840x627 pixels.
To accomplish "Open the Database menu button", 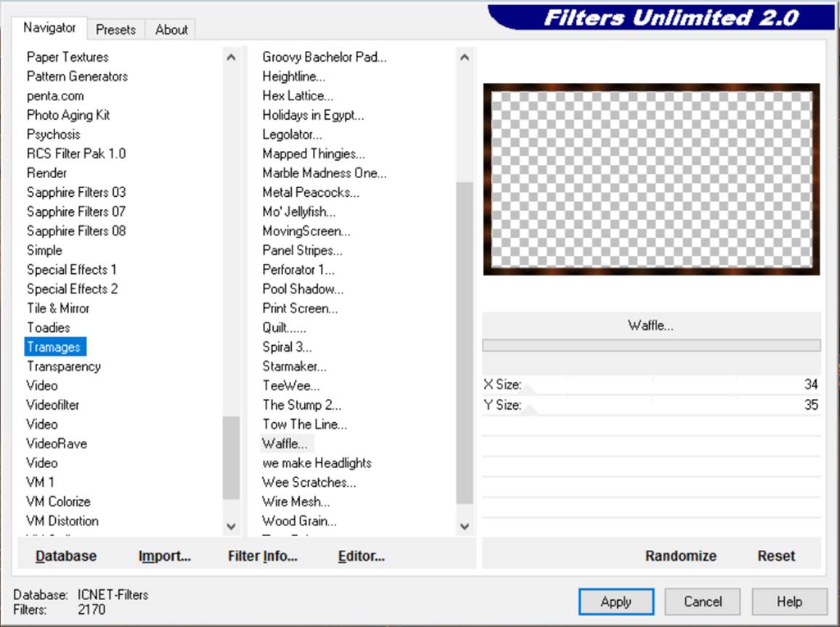I will (66, 556).
